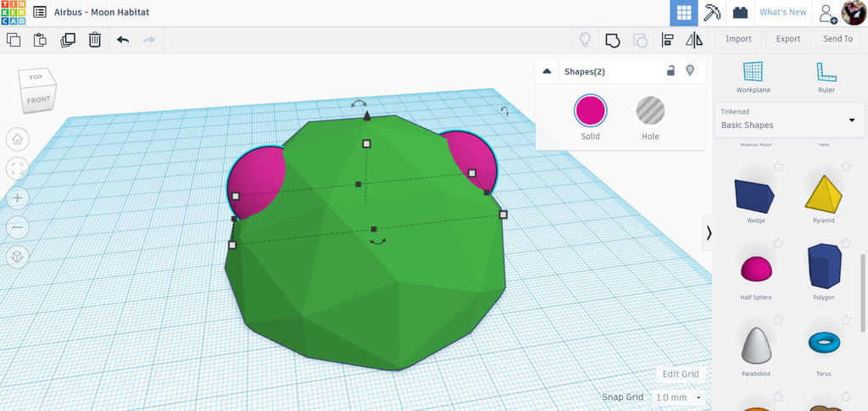Screen dimensions: 868x411
Task: Open the Tinkercad home logo
Action: click(x=13, y=12)
